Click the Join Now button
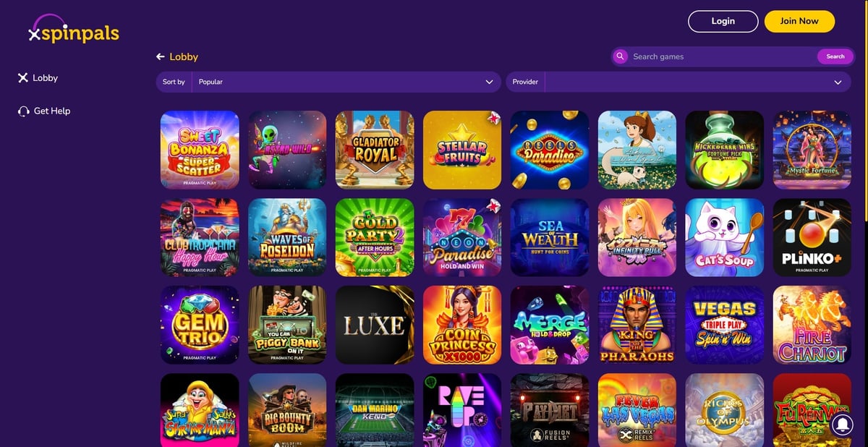The height and width of the screenshot is (447, 868). pos(799,21)
